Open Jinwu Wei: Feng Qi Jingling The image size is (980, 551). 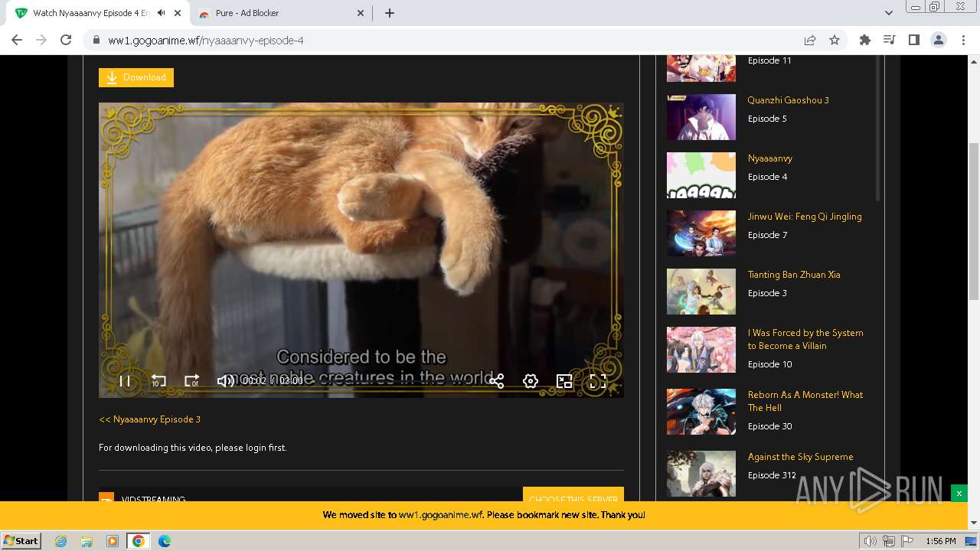pos(805,217)
